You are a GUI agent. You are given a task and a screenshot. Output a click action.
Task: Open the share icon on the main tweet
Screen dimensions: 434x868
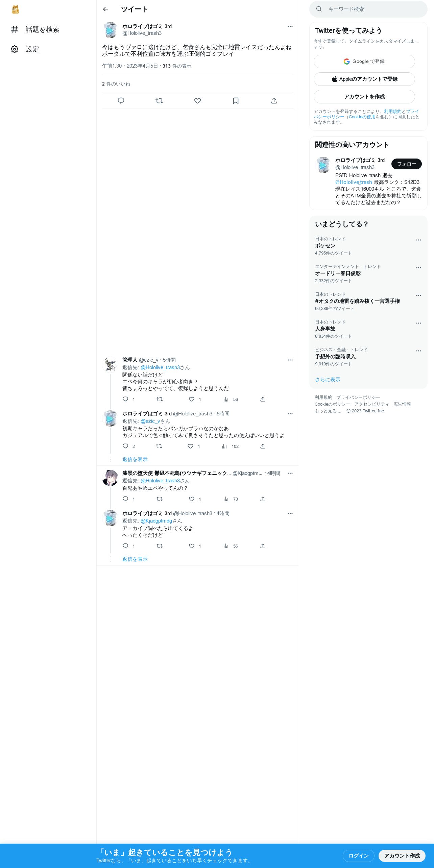274,101
